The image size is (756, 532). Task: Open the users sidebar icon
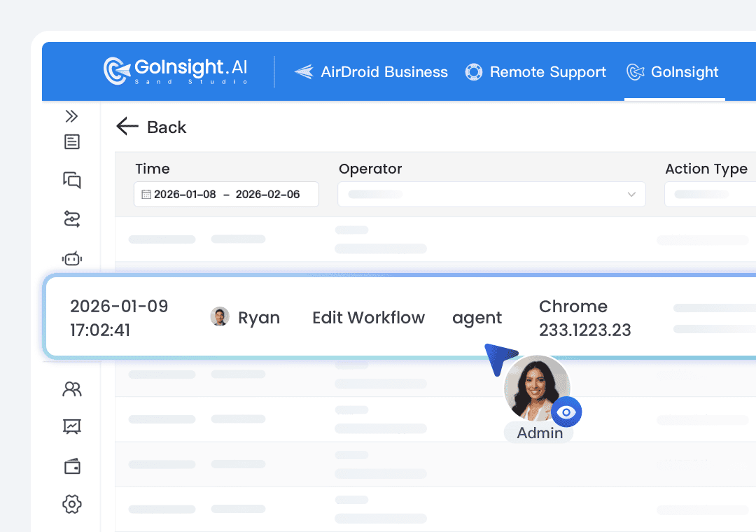71,389
